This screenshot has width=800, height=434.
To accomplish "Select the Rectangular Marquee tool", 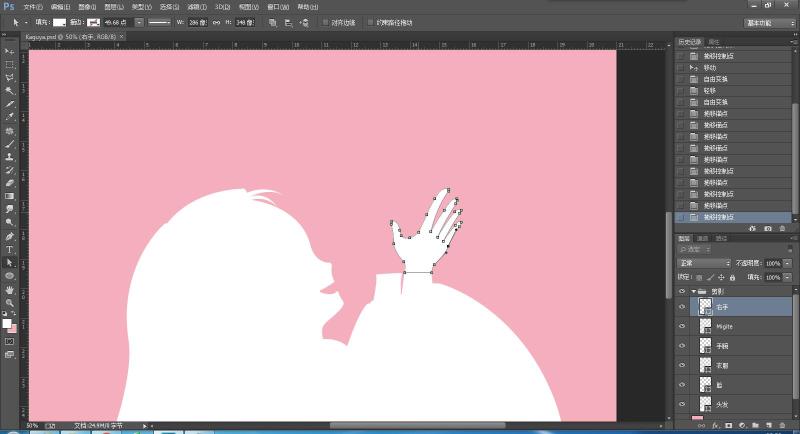I will 9,65.
